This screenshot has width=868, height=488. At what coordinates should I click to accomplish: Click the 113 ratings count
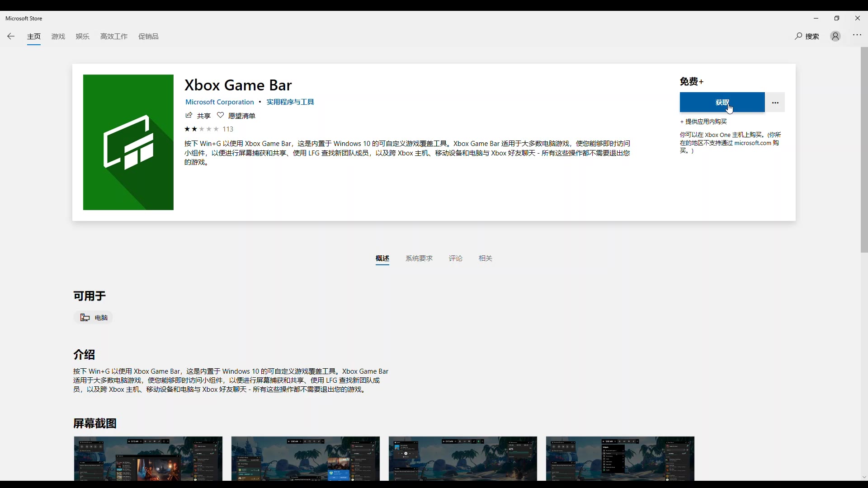228,129
